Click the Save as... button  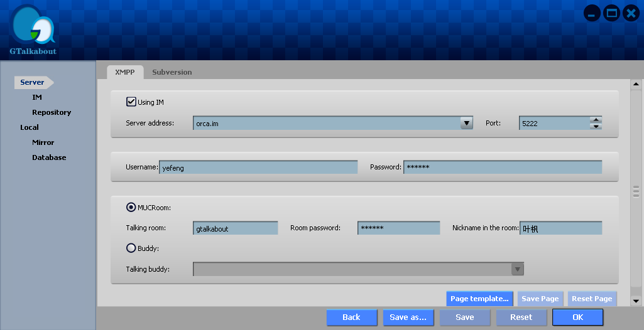click(x=408, y=317)
